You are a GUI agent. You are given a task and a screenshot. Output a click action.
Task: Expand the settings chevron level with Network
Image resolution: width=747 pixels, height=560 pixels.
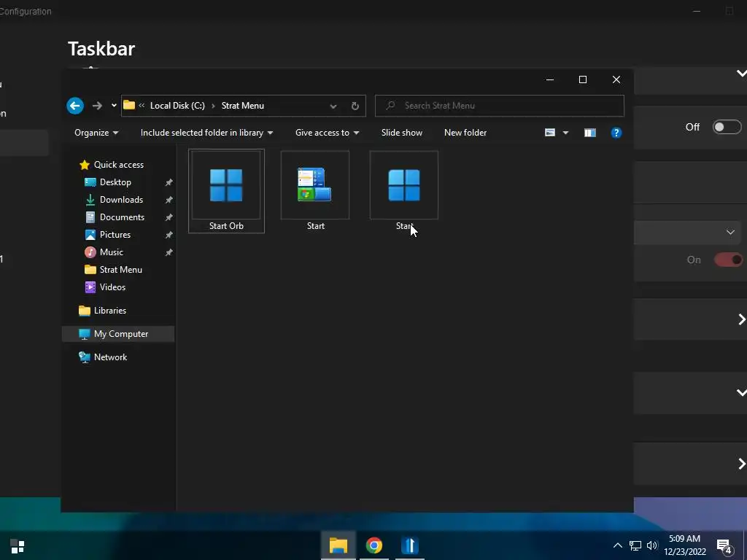(x=741, y=392)
